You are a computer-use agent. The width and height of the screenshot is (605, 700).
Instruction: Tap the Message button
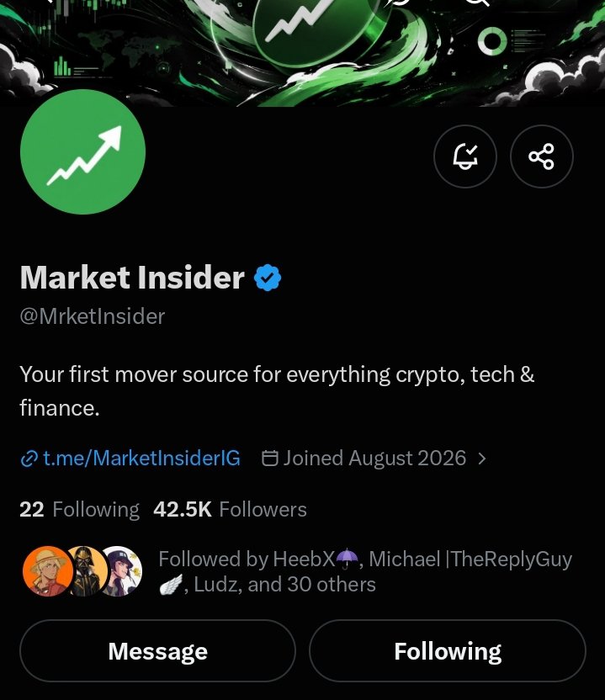[x=157, y=651]
